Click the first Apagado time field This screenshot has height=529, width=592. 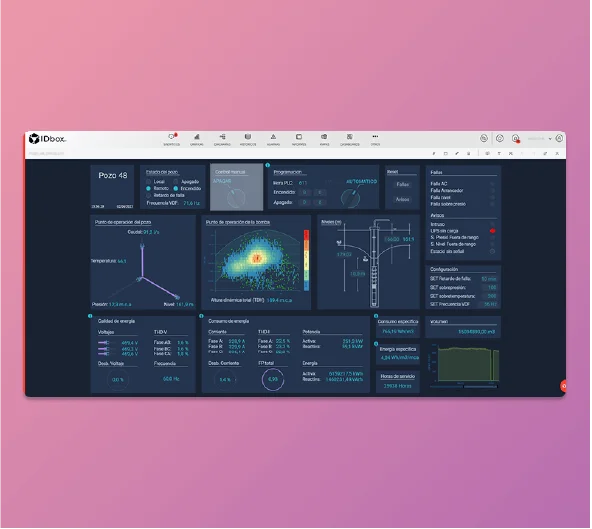point(304,202)
